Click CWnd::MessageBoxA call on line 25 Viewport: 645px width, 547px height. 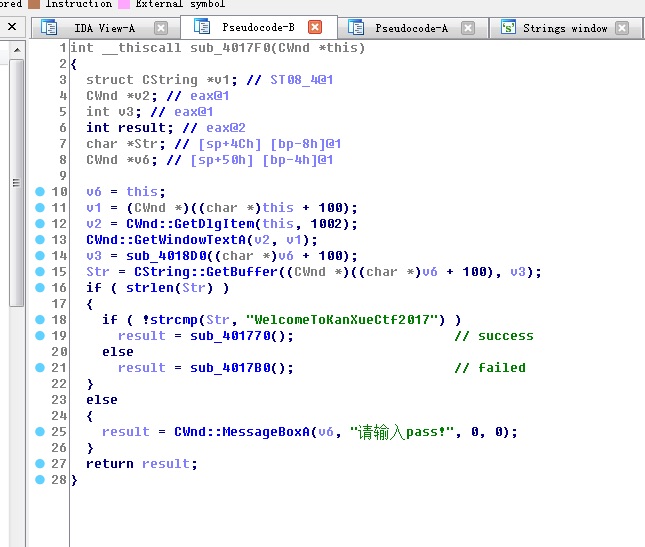[242, 432]
